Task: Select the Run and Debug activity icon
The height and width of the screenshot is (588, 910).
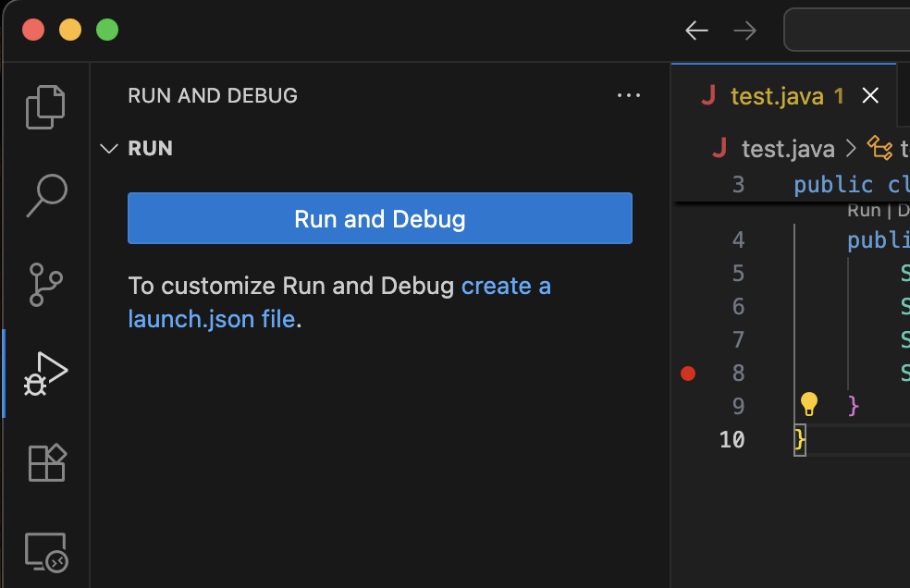Action: (45, 374)
